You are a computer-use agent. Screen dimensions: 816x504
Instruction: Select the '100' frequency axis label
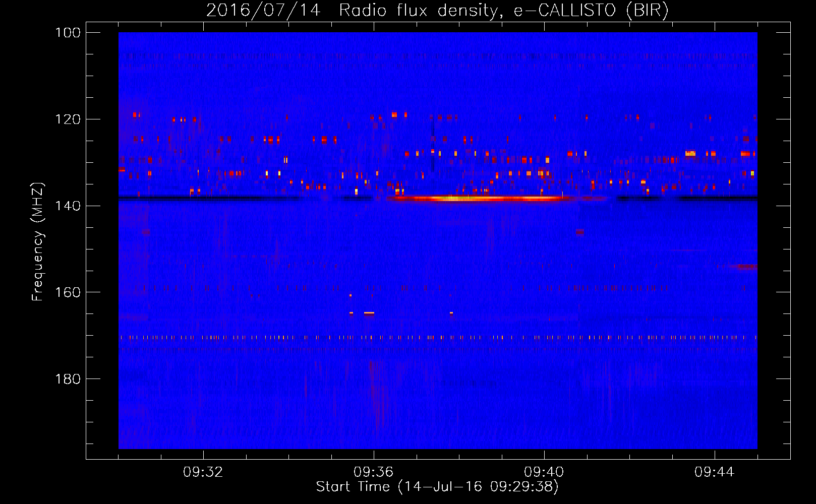(69, 33)
